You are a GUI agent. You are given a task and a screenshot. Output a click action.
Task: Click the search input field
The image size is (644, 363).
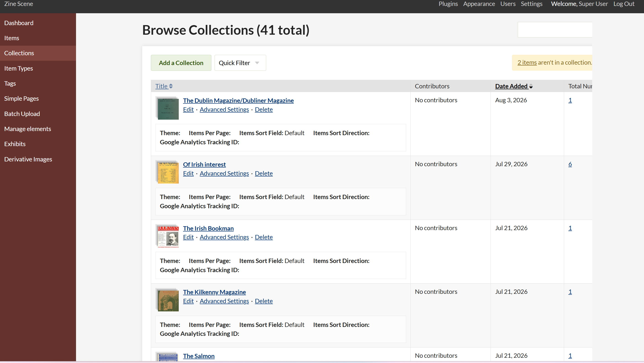555,30
